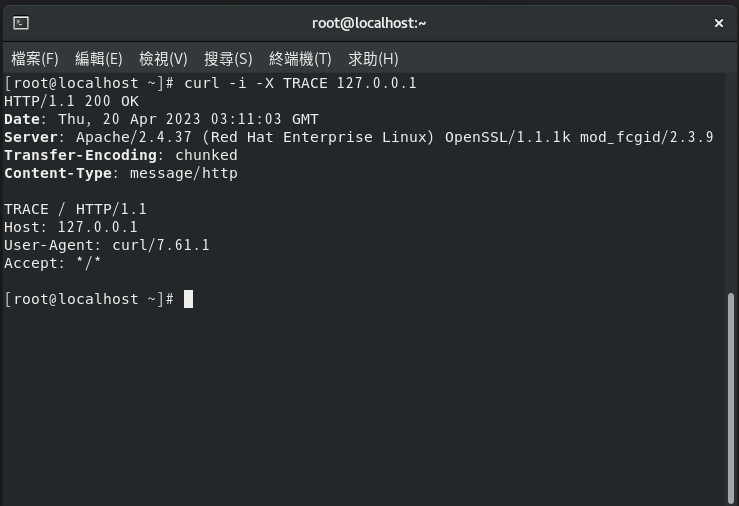Click the Accept: */* line
This screenshot has width=739, height=506.
(x=53, y=263)
